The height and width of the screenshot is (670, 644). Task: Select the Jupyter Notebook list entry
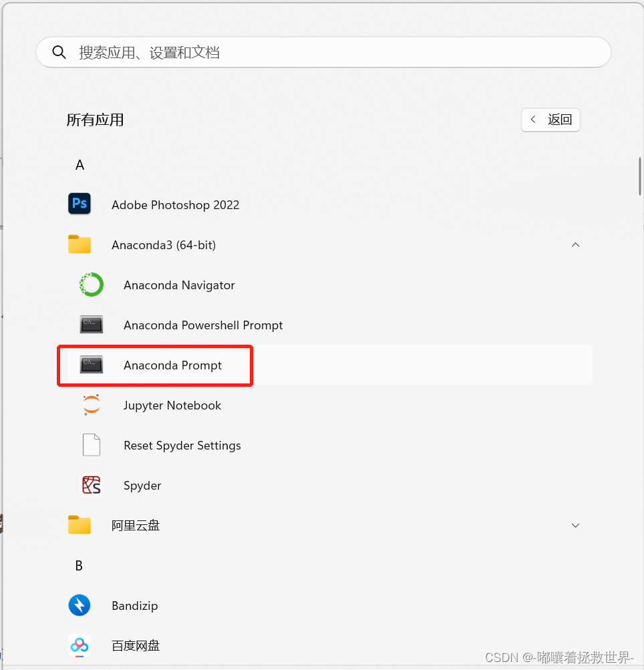tap(325, 405)
